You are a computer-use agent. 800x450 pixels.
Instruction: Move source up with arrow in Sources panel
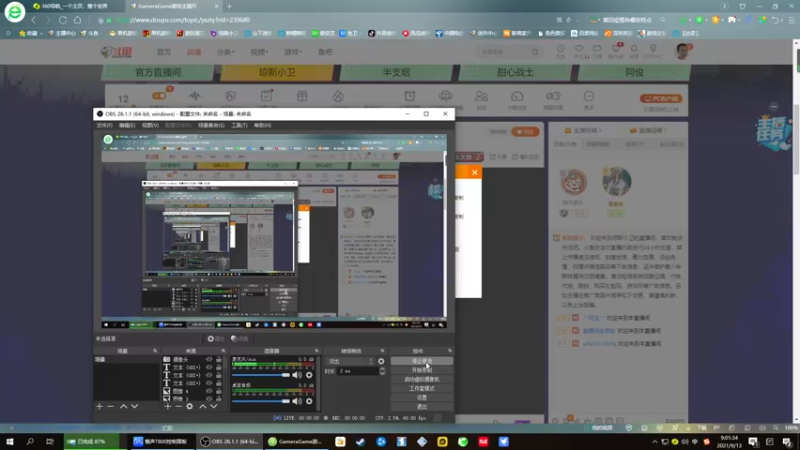click(203, 407)
